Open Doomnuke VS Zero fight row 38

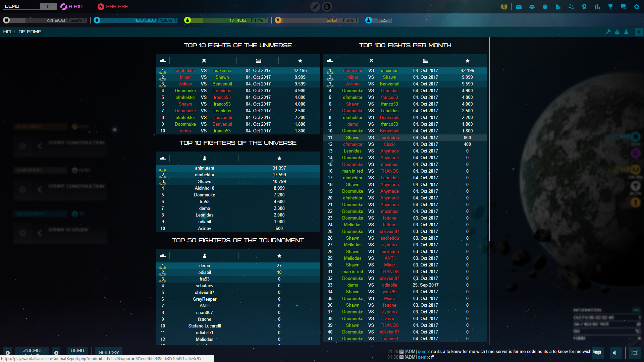(405, 319)
